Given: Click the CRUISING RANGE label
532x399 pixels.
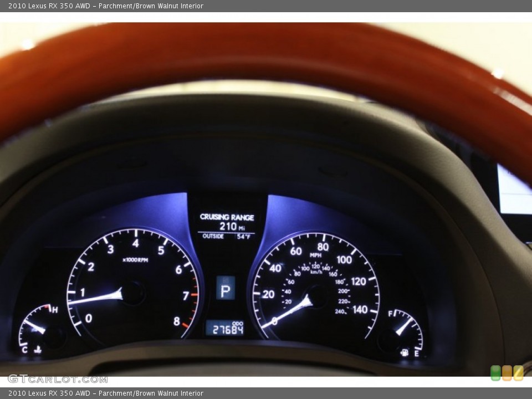Looking at the screenshot, I should click(x=227, y=217).
